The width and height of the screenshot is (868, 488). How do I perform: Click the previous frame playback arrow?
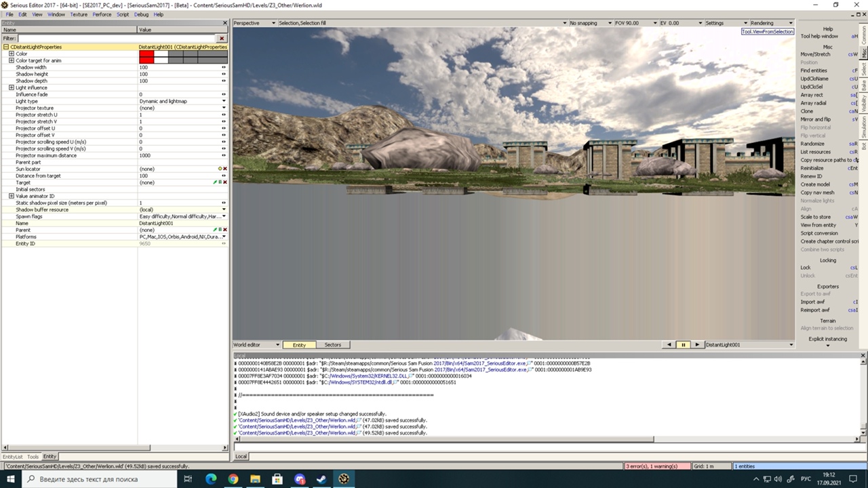pos(669,345)
